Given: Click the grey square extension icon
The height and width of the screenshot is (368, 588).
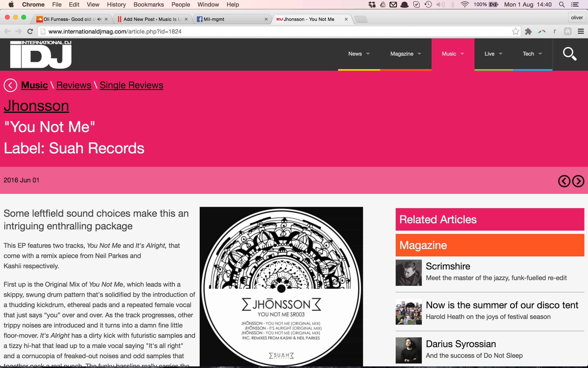Looking at the screenshot, I should click(568, 31).
